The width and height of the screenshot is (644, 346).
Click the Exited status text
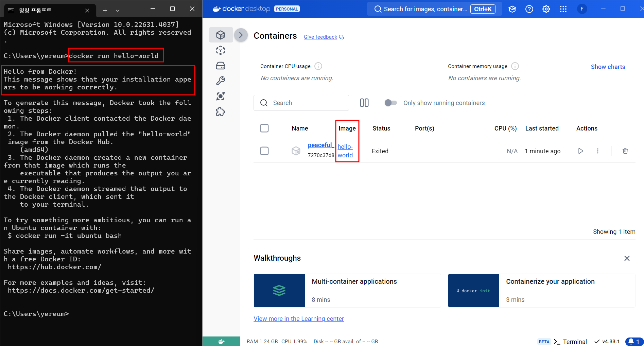click(x=380, y=151)
